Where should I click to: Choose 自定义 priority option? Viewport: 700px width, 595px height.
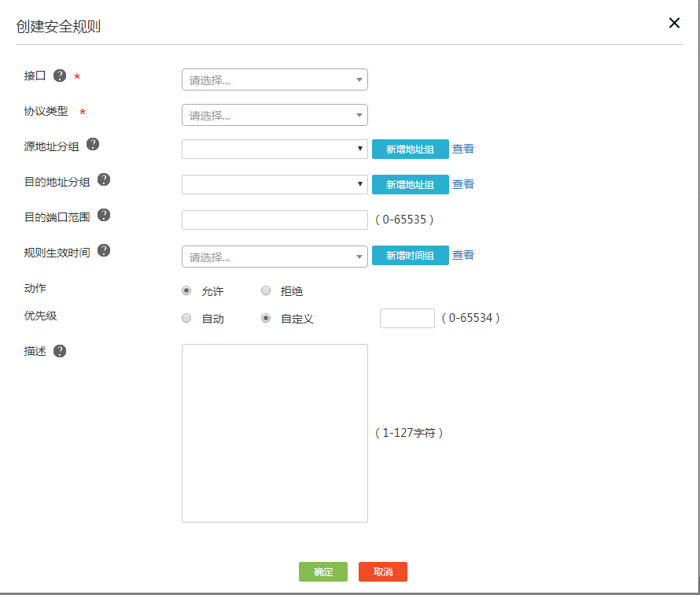coord(266,319)
